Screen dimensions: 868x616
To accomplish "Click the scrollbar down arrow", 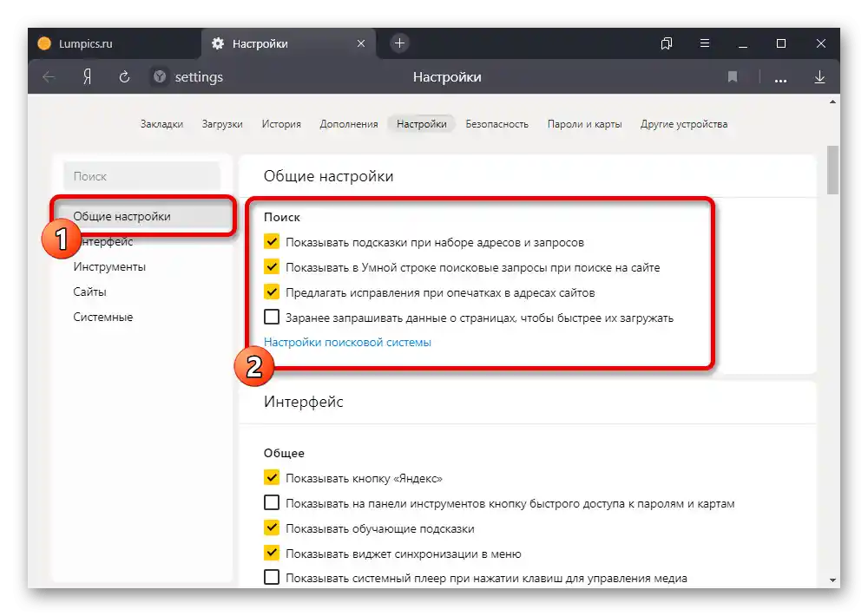I will (832, 580).
